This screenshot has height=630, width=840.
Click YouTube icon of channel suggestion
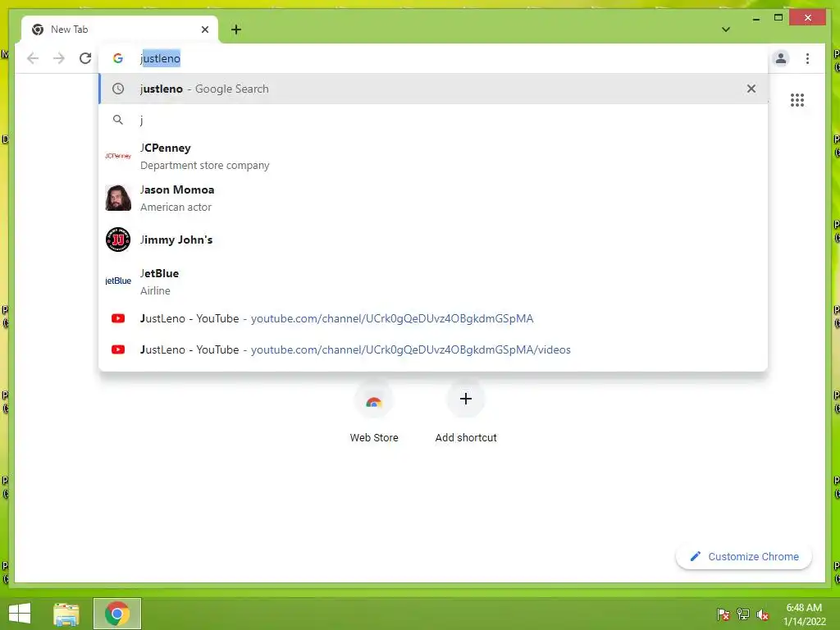click(118, 319)
